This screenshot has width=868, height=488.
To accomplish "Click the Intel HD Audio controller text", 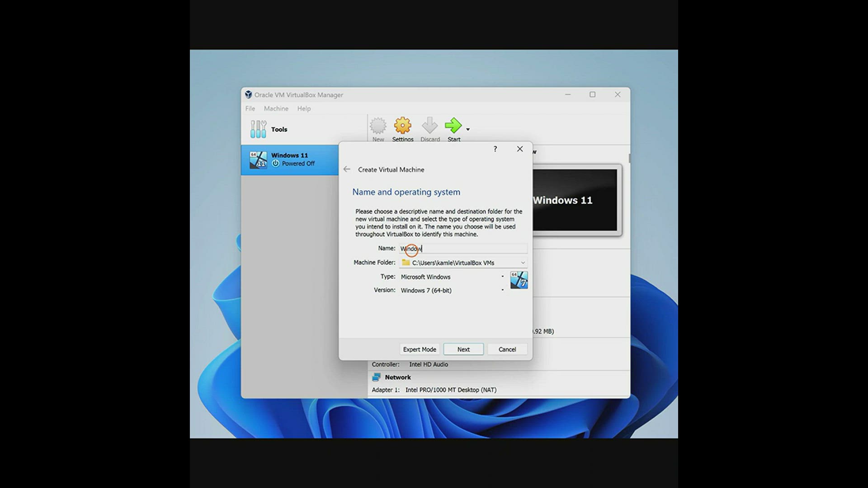I will tap(429, 364).
